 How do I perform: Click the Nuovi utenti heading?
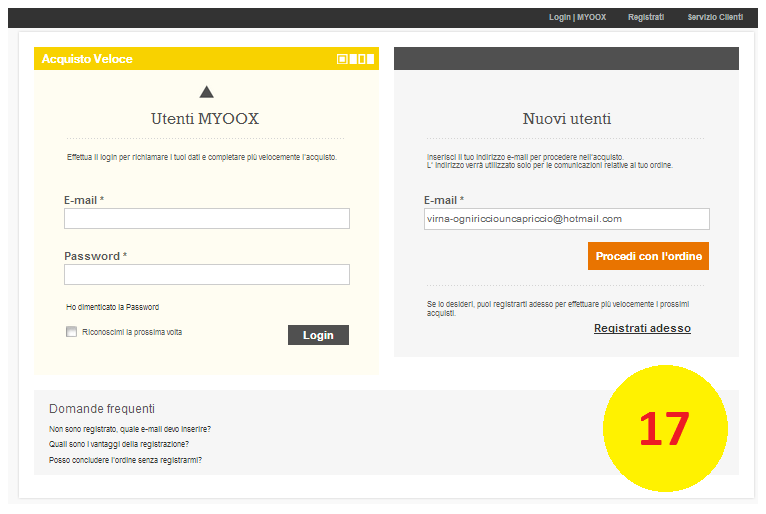click(x=567, y=119)
